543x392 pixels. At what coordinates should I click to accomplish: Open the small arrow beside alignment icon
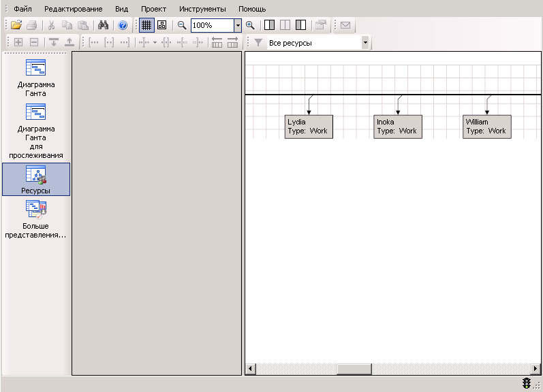click(x=155, y=43)
